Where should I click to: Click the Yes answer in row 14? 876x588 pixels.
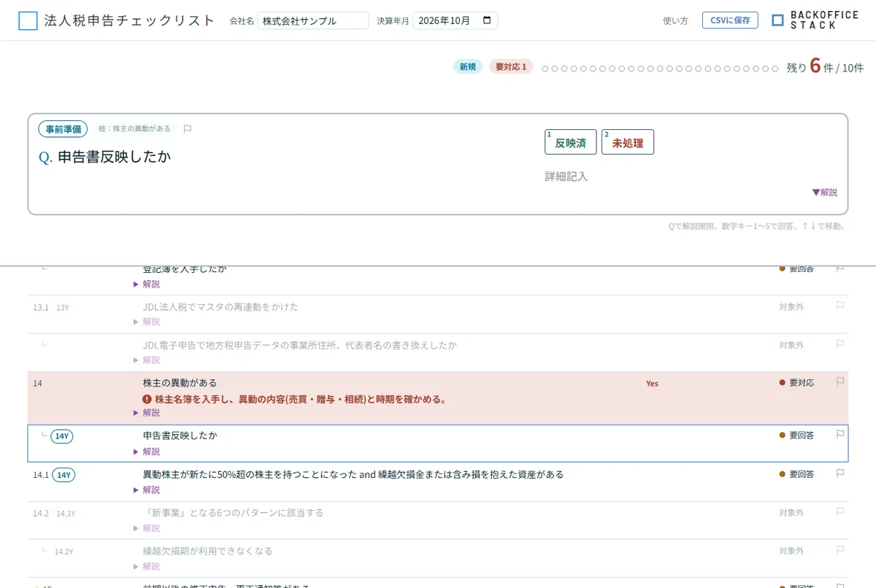652,383
